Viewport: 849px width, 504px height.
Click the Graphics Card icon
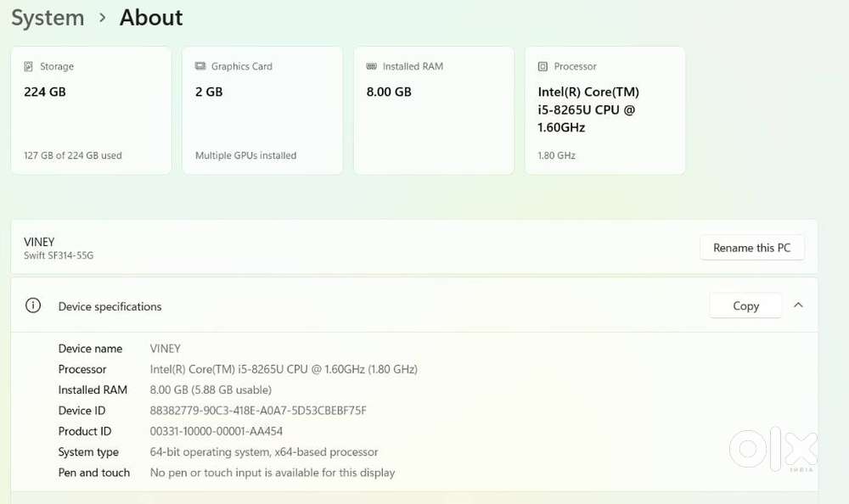tap(200, 66)
